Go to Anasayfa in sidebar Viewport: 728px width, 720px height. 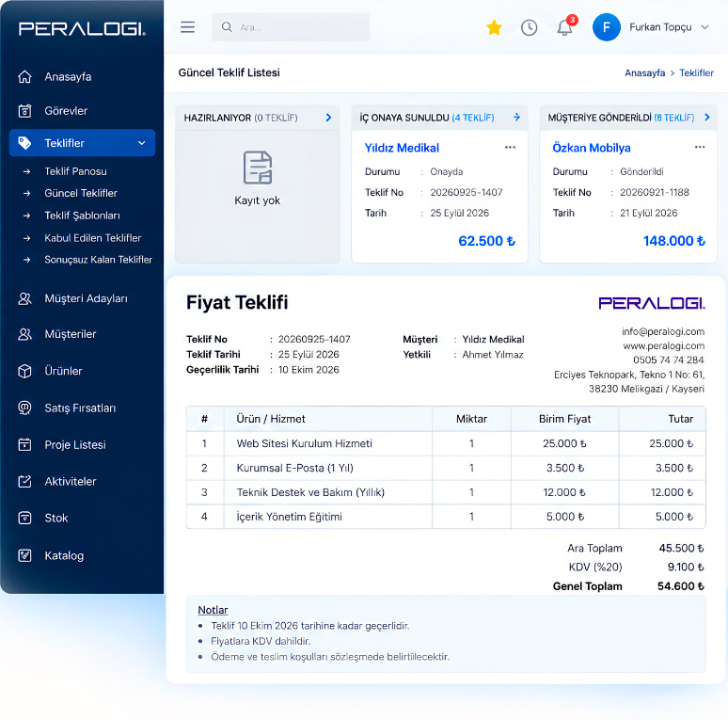click(x=68, y=76)
